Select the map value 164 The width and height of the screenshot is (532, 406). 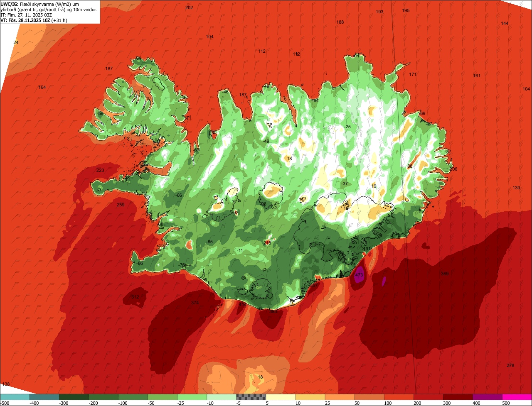coord(42,87)
